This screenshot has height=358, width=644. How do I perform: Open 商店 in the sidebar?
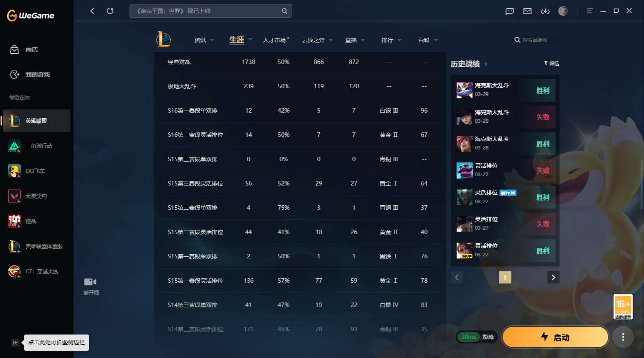pyautogui.click(x=36, y=49)
